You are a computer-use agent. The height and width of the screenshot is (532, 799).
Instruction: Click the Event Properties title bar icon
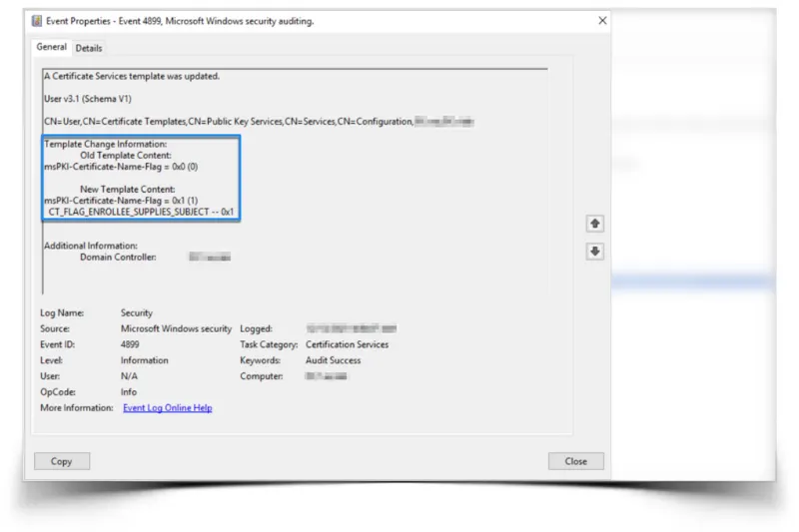pos(37,21)
